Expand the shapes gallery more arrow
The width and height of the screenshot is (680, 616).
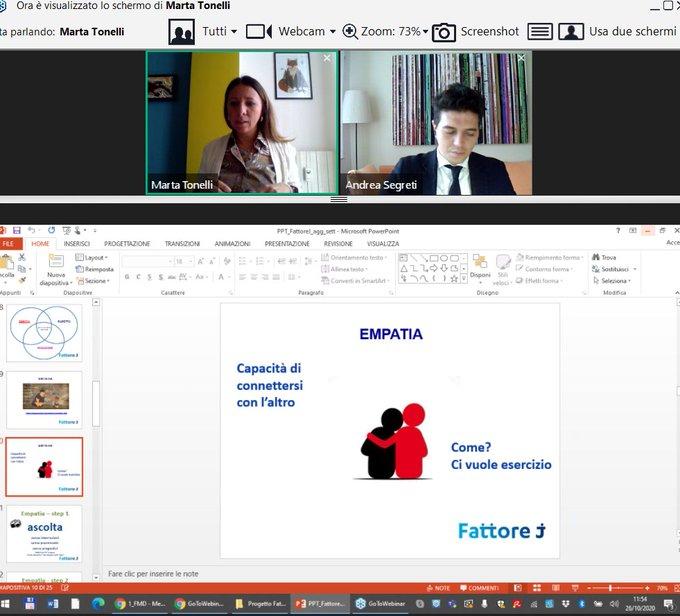click(x=464, y=279)
